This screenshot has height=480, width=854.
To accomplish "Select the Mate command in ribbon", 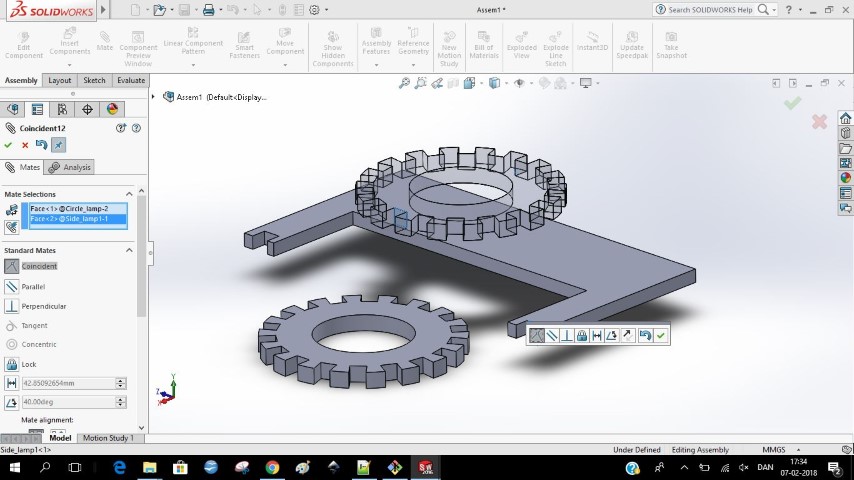I will [105, 41].
